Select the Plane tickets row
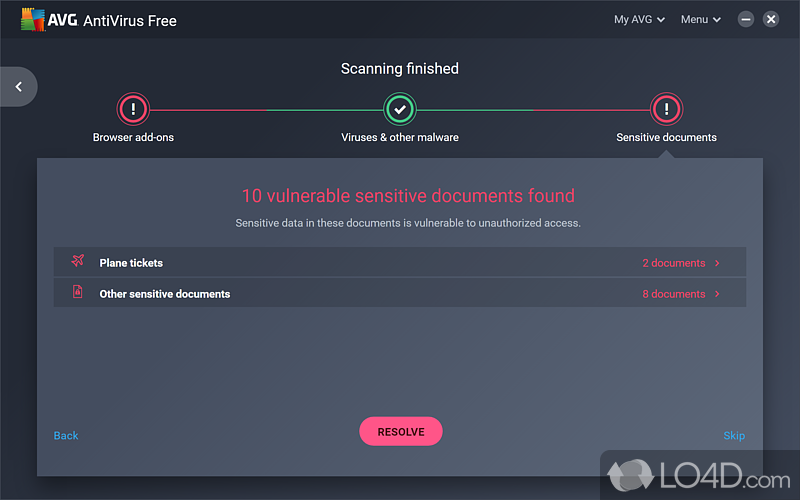This screenshot has width=800, height=500. (x=400, y=263)
